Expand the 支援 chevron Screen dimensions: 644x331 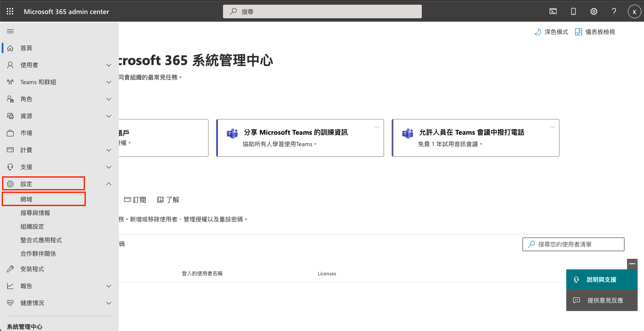(x=109, y=167)
